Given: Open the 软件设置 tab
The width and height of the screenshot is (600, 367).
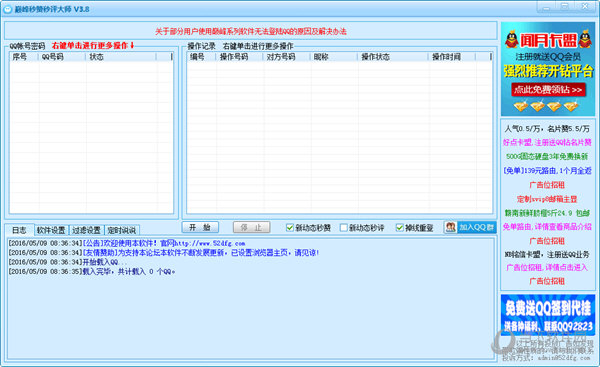Looking at the screenshot, I should click(x=51, y=230).
